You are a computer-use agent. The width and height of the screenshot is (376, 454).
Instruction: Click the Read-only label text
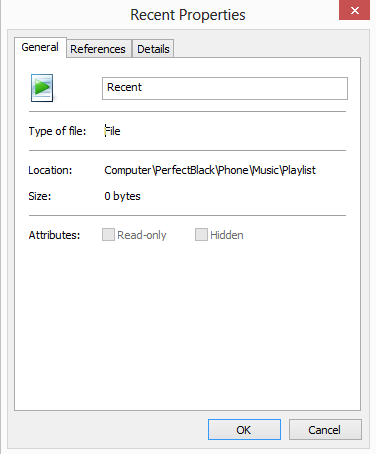point(142,235)
